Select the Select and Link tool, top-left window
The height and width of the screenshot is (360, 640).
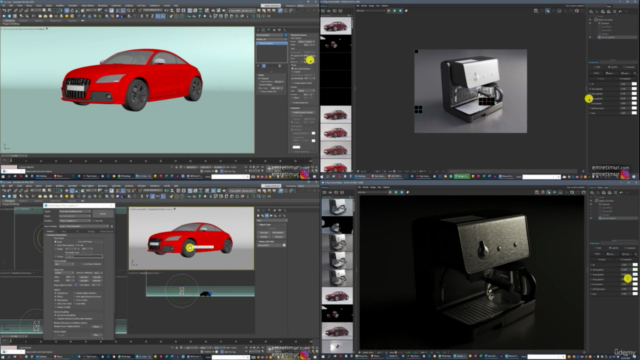pos(16,10)
